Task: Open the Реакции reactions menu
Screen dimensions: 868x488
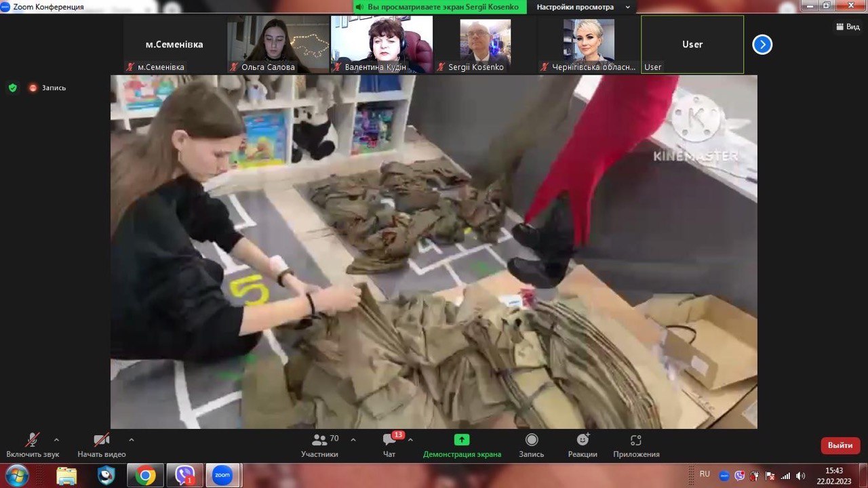Action: [583, 446]
